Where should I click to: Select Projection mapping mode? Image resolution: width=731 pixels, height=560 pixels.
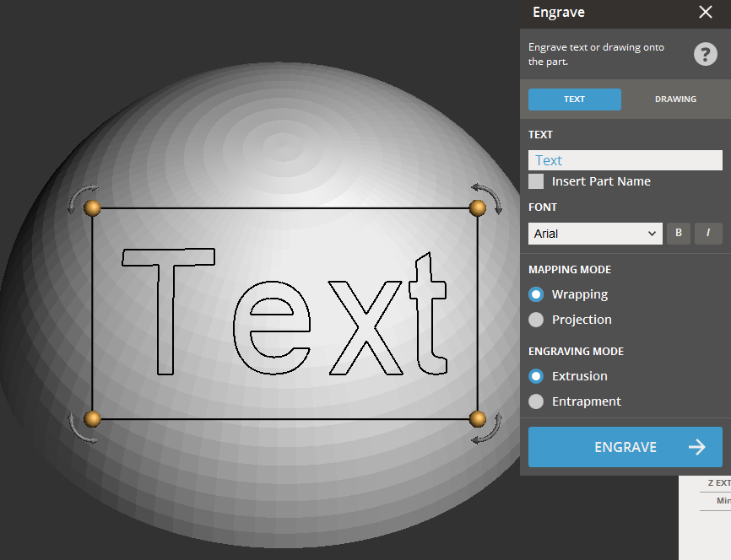(x=536, y=320)
